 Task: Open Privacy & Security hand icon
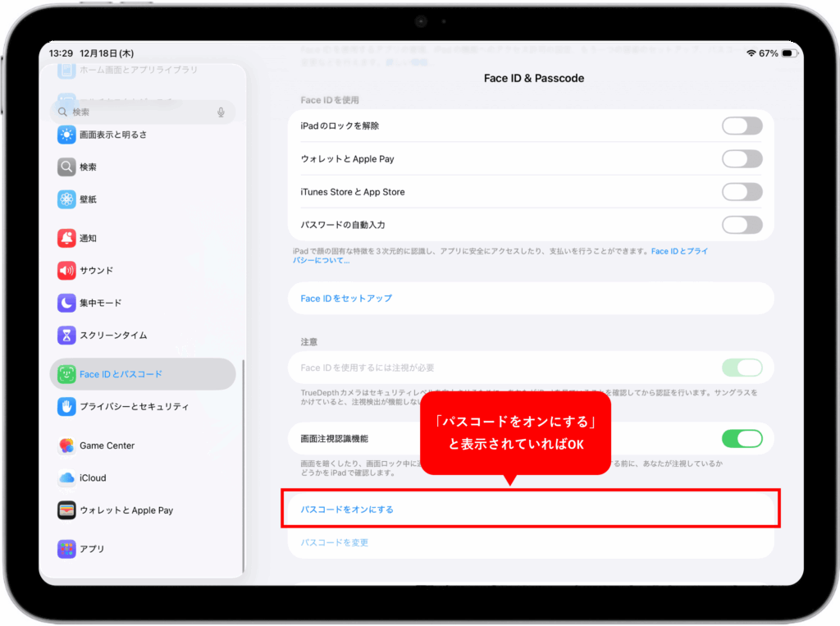pos(66,406)
